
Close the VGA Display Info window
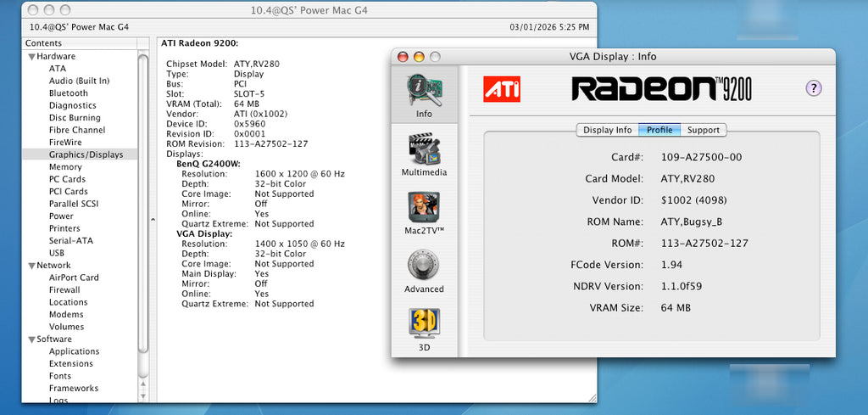tap(403, 57)
